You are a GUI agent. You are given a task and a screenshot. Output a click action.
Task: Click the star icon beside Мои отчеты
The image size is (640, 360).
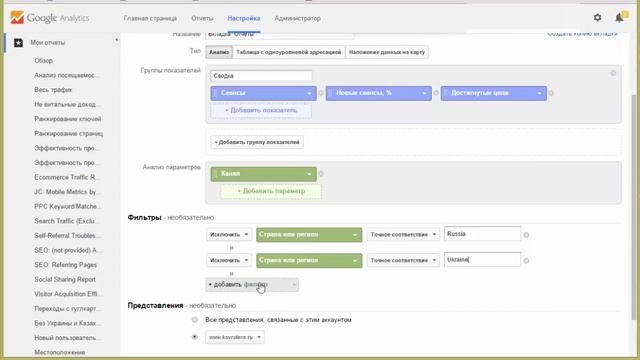(x=18, y=42)
